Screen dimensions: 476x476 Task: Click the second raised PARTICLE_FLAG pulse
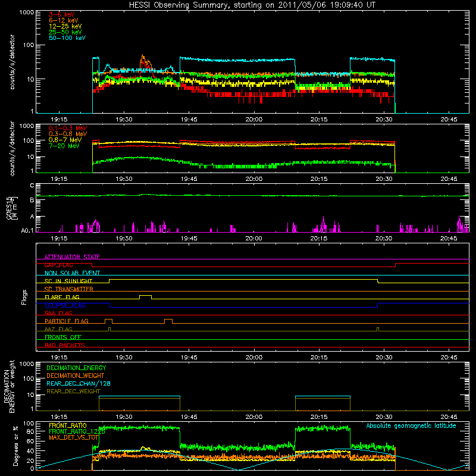168,321
